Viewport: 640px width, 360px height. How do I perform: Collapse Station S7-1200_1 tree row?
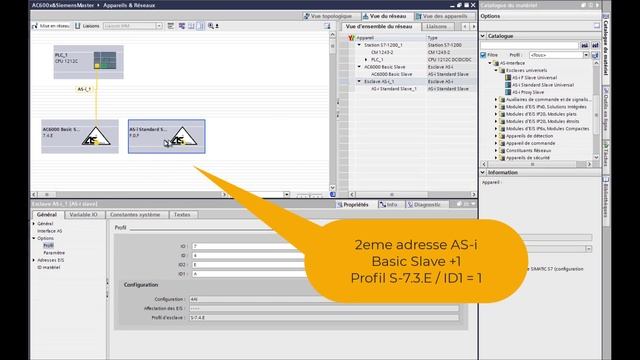[359, 45]
